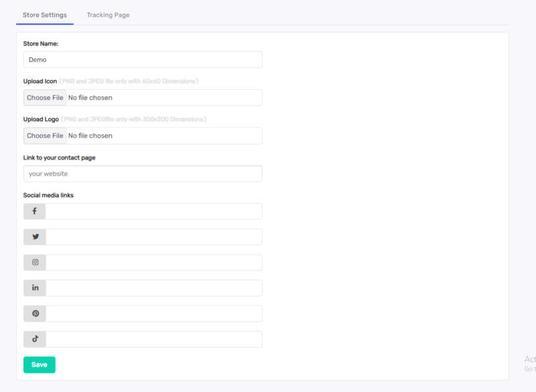Click the TikTok icon
Image resolution: width=536 pixels, height=392 pixels.
(x=36, y=338)
